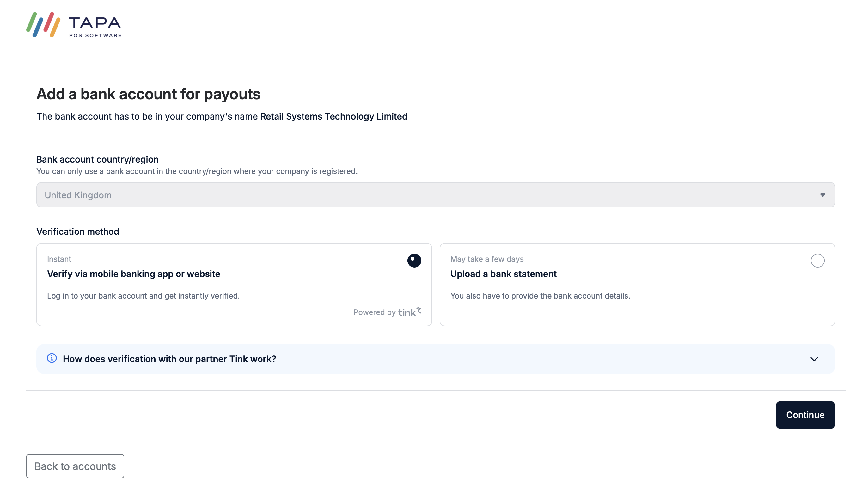
Task: Click the blue info icon beside Tink question
Action: click(52, 358)
